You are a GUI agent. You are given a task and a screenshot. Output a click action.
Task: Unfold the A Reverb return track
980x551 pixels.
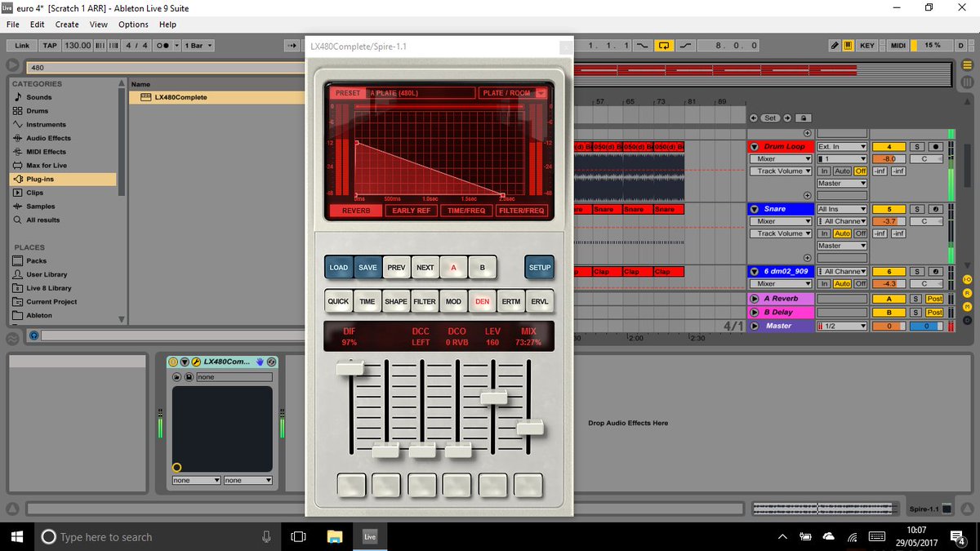pos(754,299)
